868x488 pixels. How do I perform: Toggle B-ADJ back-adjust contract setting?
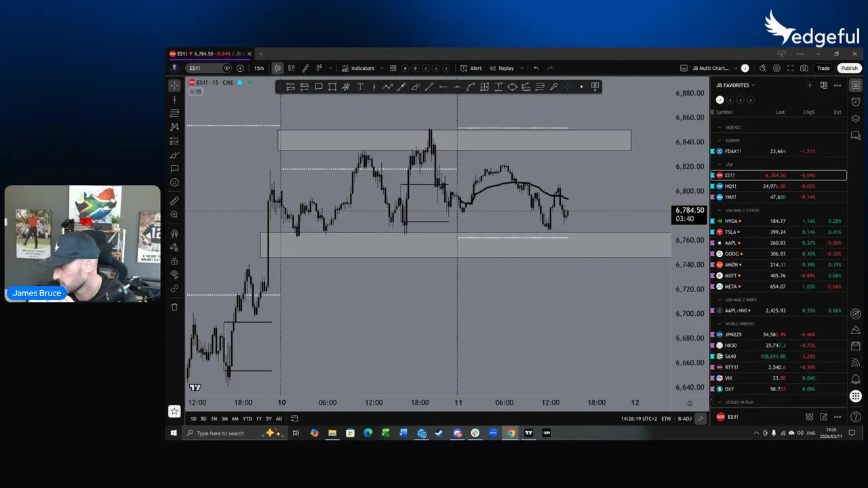684,418
